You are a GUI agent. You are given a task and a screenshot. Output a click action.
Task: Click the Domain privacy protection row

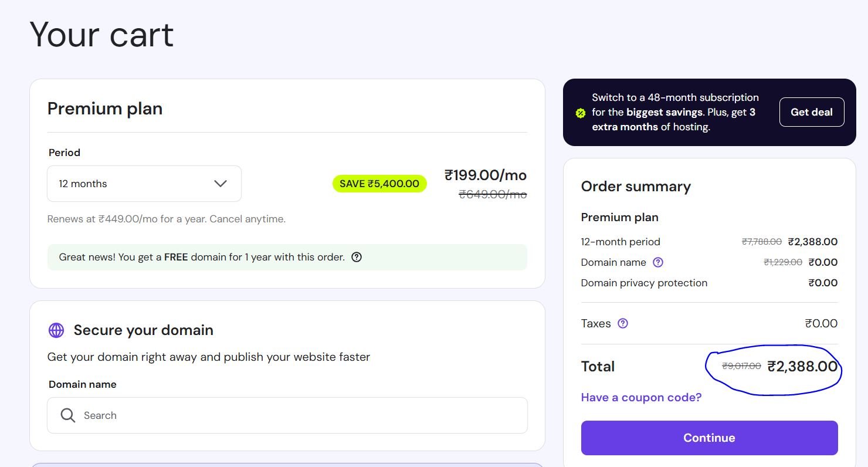click(x=644, y=283)
